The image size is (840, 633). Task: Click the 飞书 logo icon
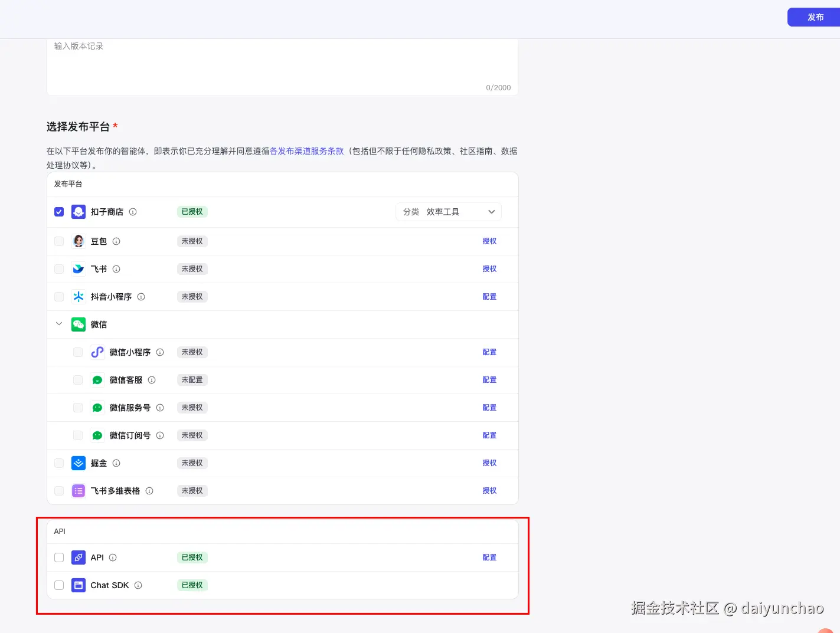coord(79,269)
